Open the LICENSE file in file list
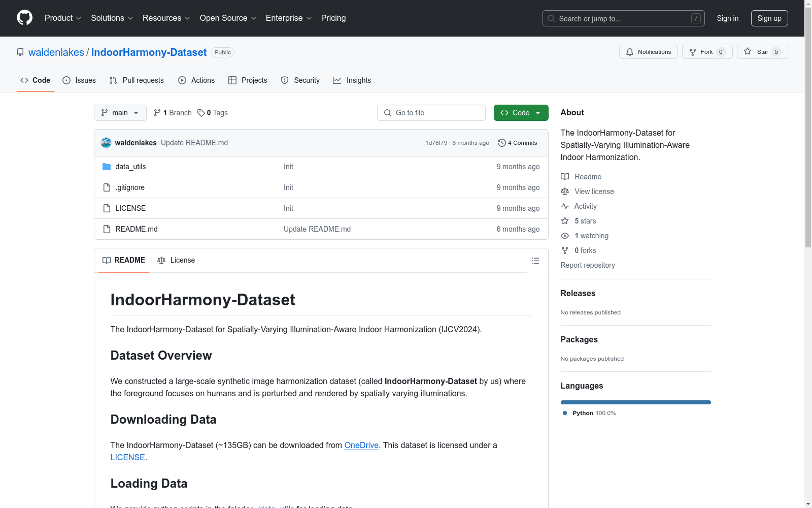 (x=130, y=208)
